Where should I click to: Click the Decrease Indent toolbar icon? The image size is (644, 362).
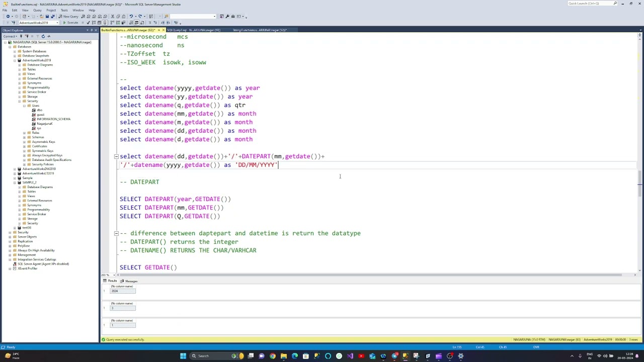[x=163, y=23]
